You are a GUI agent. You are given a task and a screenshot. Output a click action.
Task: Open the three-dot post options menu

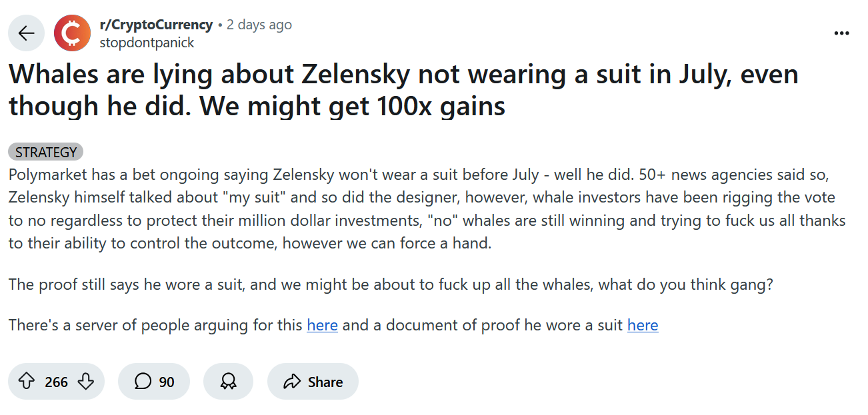(x=842, y=33)
